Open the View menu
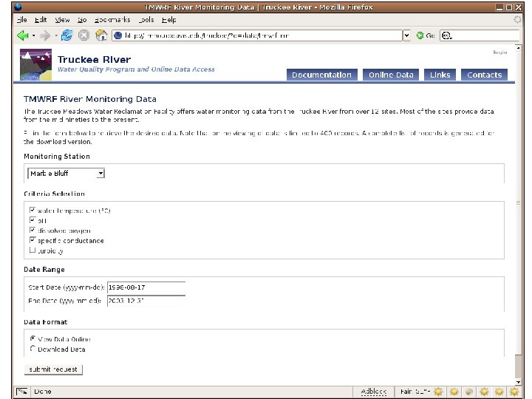This screenshot has width=532, height=399. pyautogui.click(x=62, y=20)
